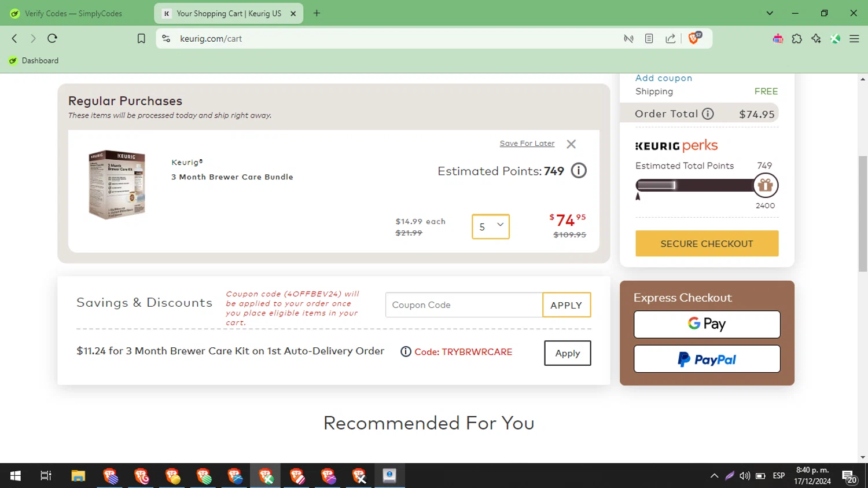Reload the Keurig cart page
The width and height of the screenshot is (868, 488).
click(x=52, y=38)
